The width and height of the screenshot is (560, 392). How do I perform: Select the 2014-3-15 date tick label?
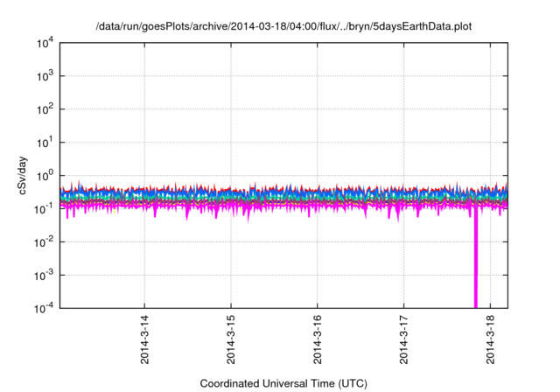[231, 339]
